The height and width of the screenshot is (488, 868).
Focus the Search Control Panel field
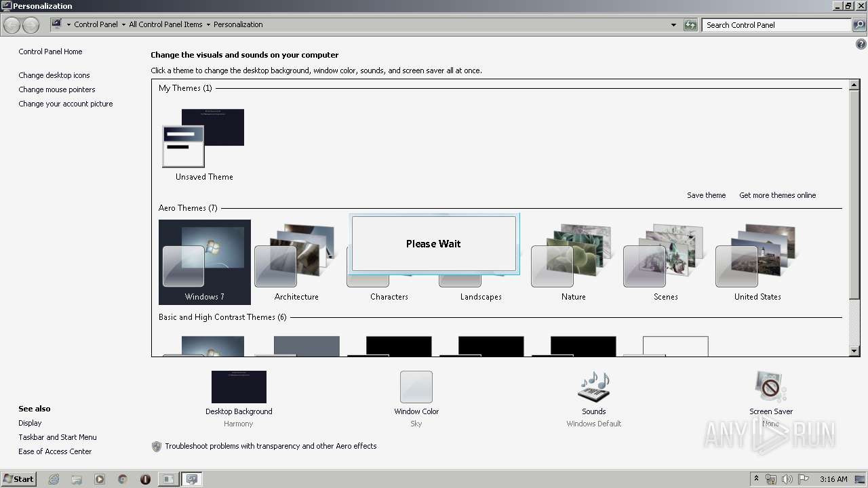pos(777,25)
